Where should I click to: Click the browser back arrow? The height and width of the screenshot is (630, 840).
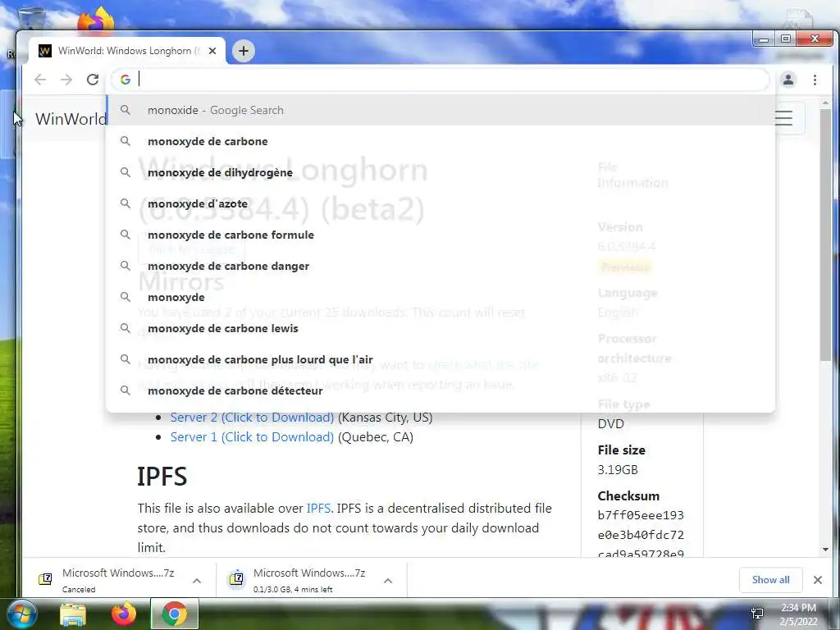(x=40, y=80)
